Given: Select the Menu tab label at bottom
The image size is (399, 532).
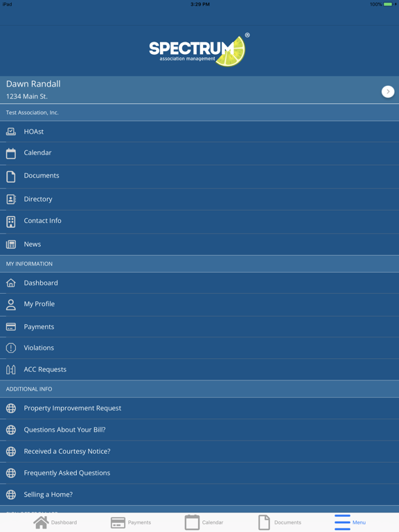Looking at the screenshot, I should pos(359,522).
